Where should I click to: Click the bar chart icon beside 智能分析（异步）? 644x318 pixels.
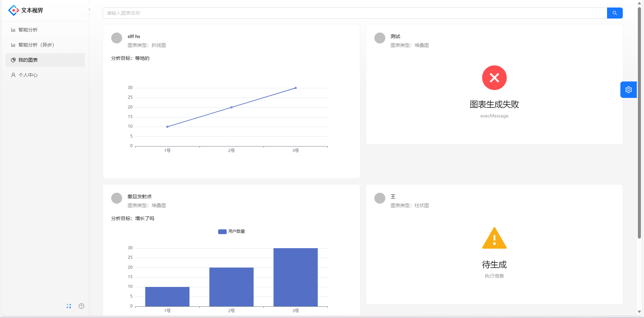pos(13,45)
